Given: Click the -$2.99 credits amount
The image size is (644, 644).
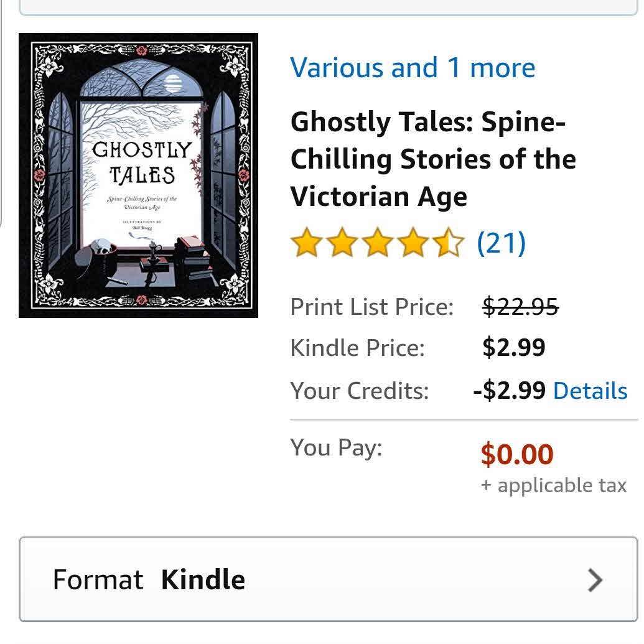Looking at the screenshot, I should (509, 391).
